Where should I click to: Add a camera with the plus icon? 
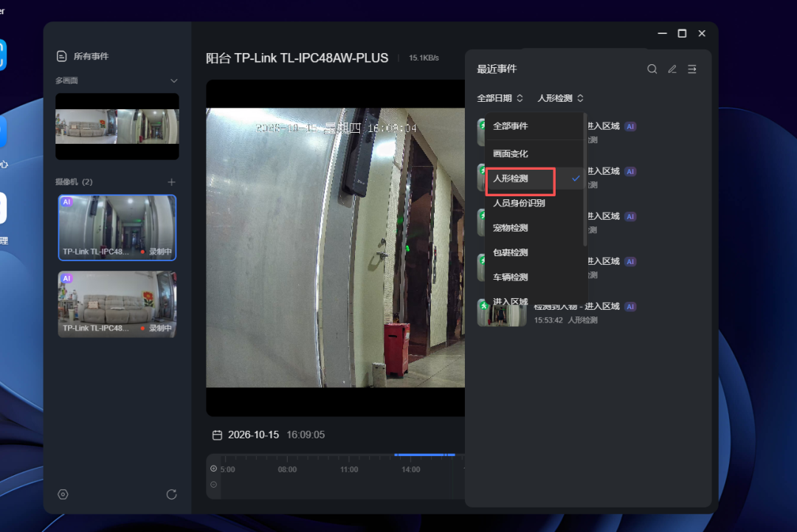pos(171,182)
